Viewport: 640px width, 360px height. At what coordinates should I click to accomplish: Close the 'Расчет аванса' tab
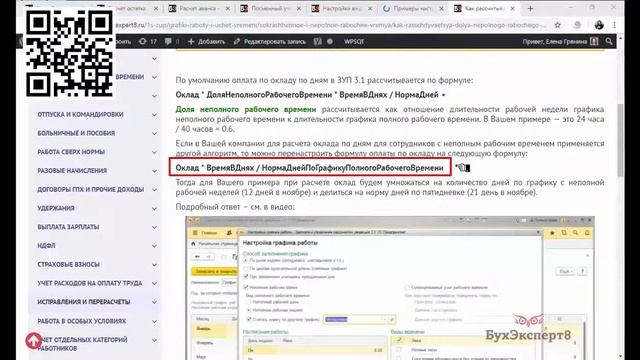pyautogui.click(x=228, y=9)
